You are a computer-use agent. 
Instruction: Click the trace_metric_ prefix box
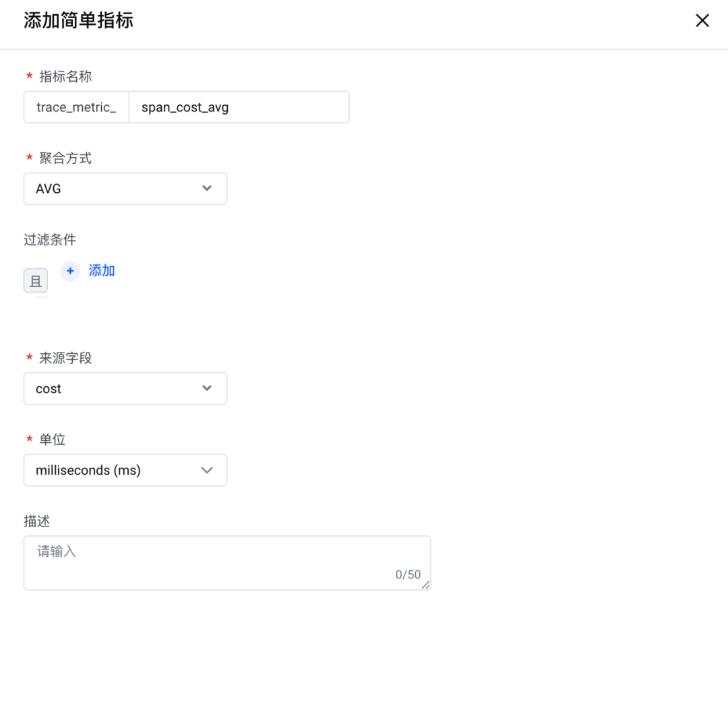(x=77, y=107)
